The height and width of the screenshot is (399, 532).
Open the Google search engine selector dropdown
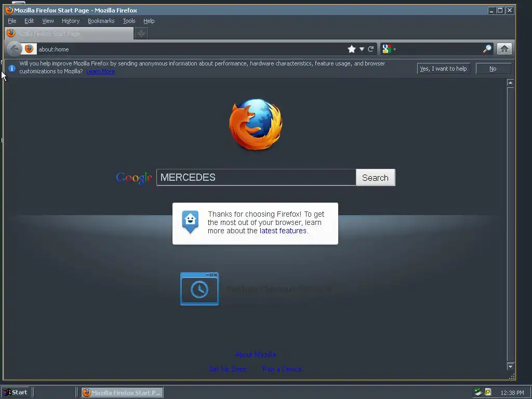389,49
